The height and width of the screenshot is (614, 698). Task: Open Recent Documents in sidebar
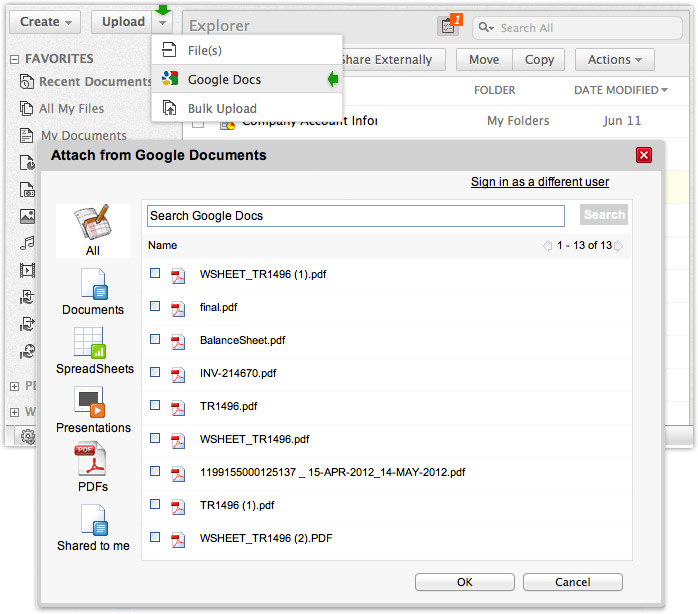point(95,81)
